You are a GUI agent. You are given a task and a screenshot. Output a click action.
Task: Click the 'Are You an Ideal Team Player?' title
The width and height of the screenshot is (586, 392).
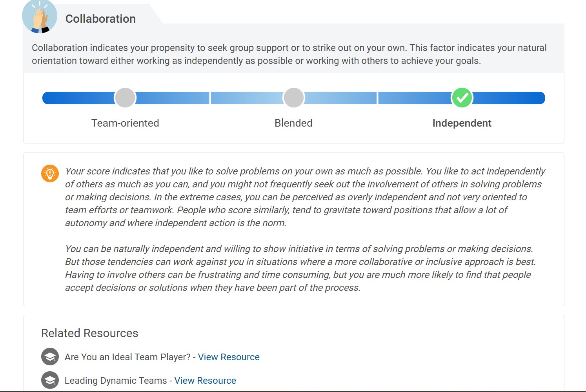pos(127,357)
